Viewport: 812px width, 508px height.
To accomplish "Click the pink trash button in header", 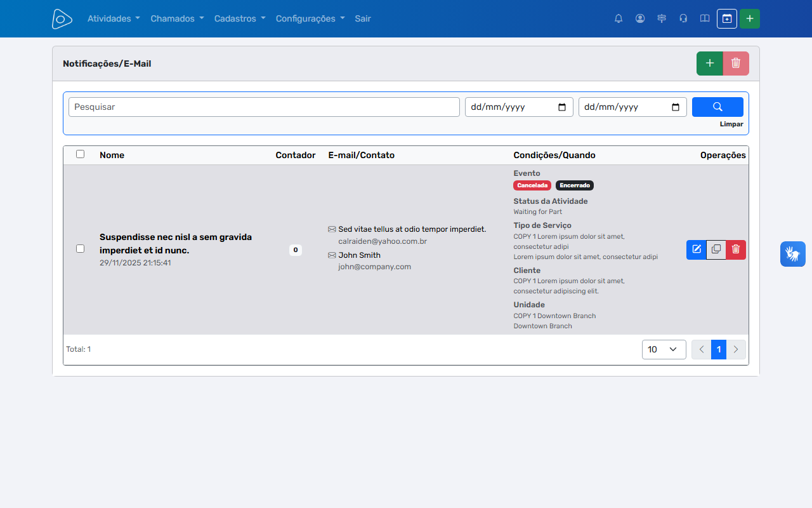I will (x=736, y=63).
